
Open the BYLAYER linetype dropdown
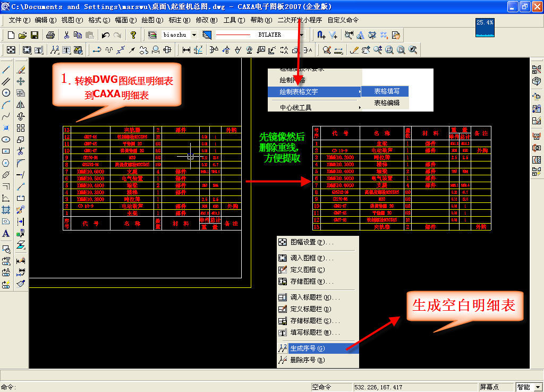pyautogui.click(x=301, y=35)
